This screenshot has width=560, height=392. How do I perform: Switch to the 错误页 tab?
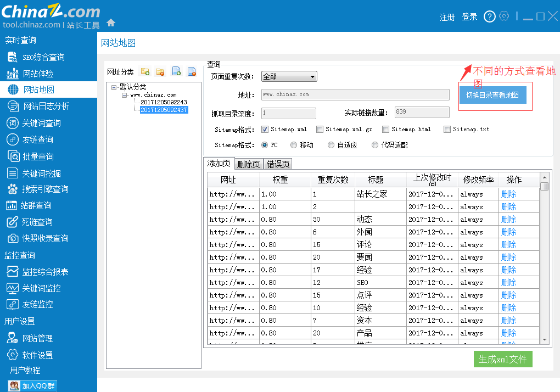pyautogui.click(x=278, y=164)
